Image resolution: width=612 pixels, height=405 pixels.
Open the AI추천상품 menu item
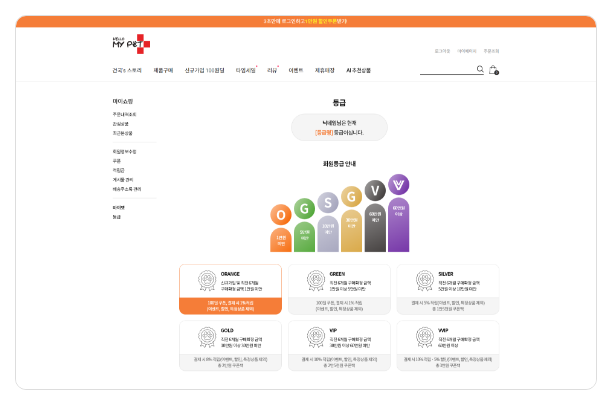coord(358,71)
